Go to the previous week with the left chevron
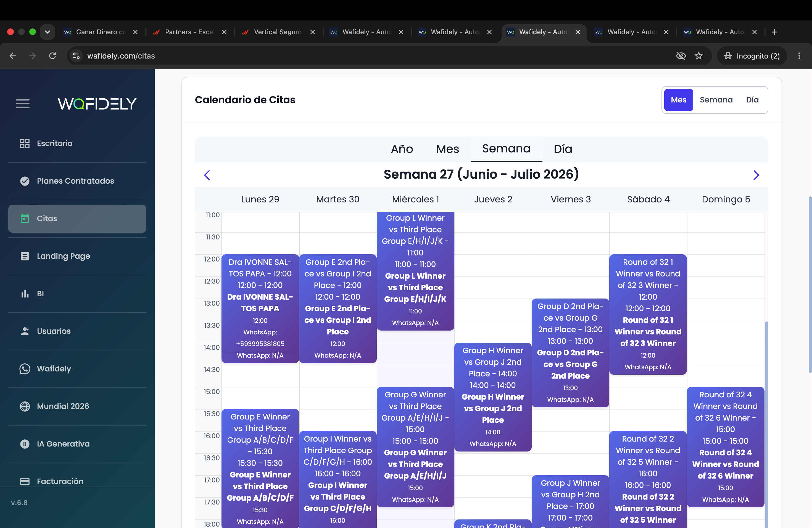 point(207,175)
